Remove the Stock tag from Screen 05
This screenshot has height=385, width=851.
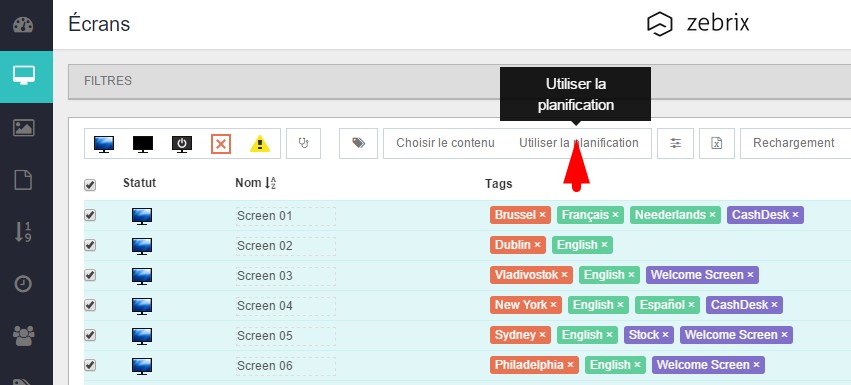click(665, 335)
